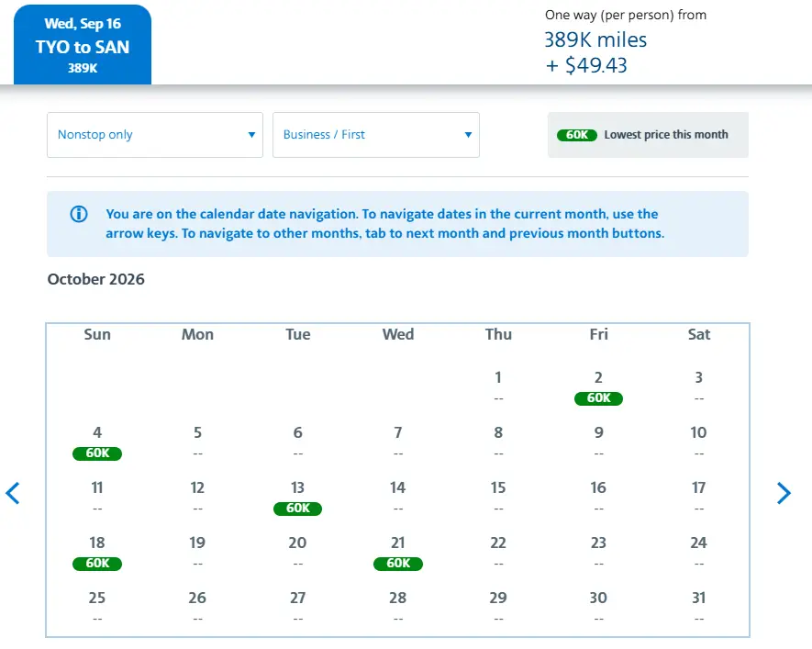Choose Saturday October 10 date cell
The width and height of the screenshot is (812, 649).
(x=698, y=442)
